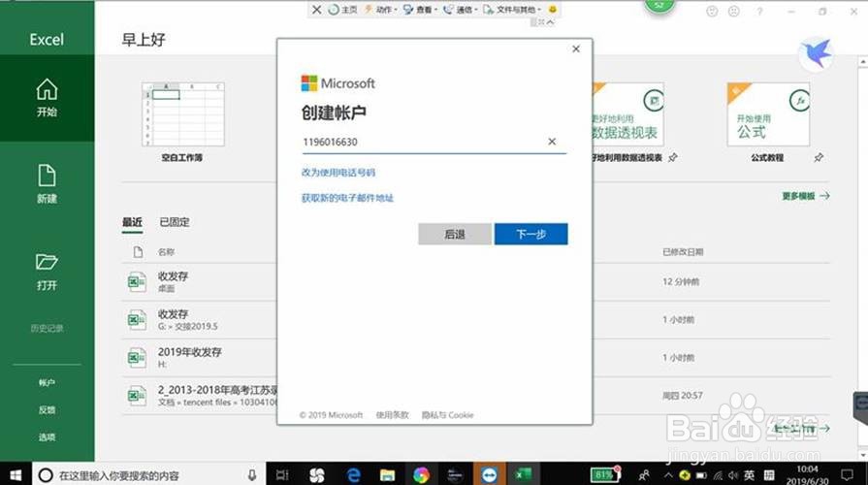Sort by 已修改日期 column header
This screenshot has height=485, width=868.
[683, 252]
